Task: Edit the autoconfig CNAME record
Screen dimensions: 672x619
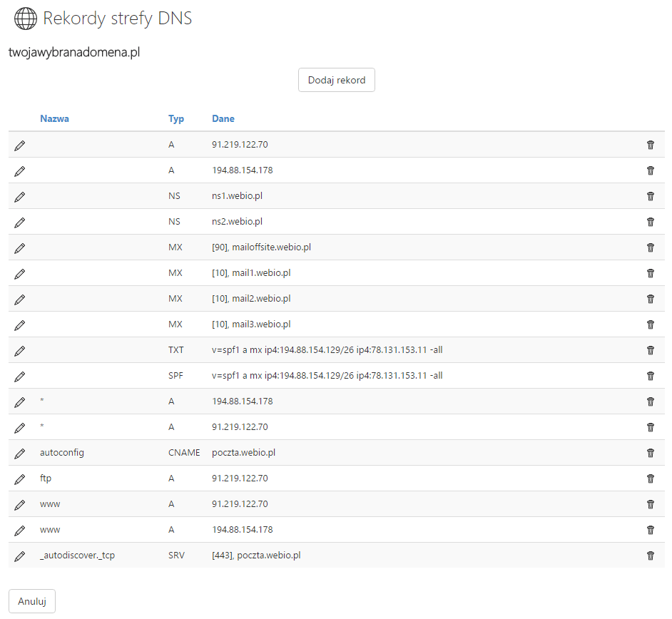Action: [20, 454]
